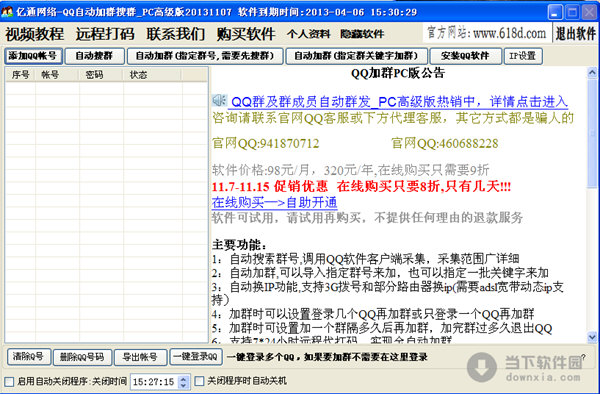Click 自动加群 (指定群号,需要先搜群) button
The height and width of the screenshot is (394, 600).
pos(205,56)
